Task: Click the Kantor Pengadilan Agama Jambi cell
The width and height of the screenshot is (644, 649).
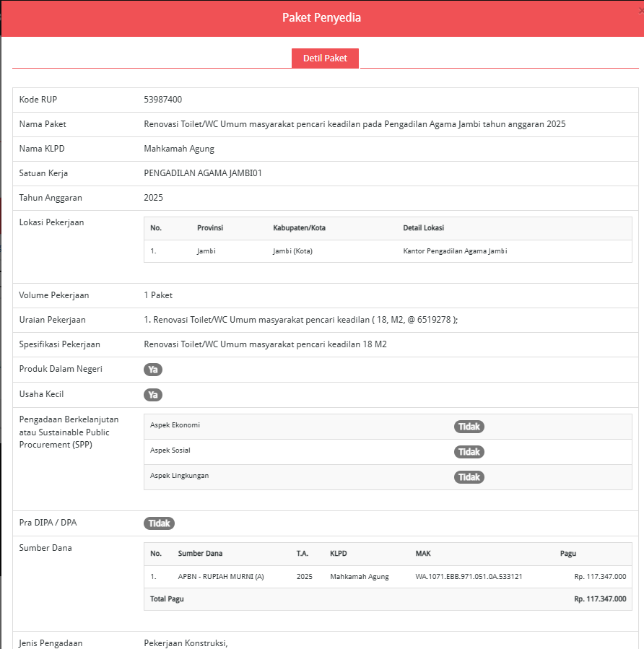Action: click(455, 251)
